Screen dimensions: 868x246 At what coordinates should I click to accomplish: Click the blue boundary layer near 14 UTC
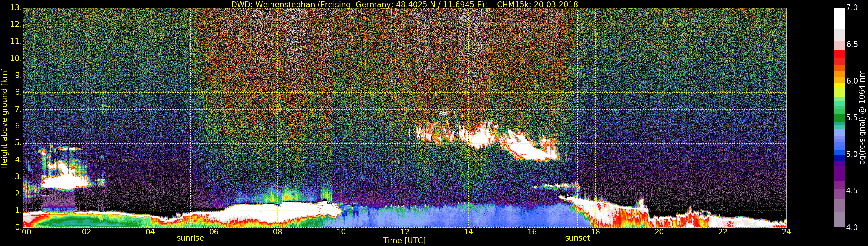(x=468, y=217)
